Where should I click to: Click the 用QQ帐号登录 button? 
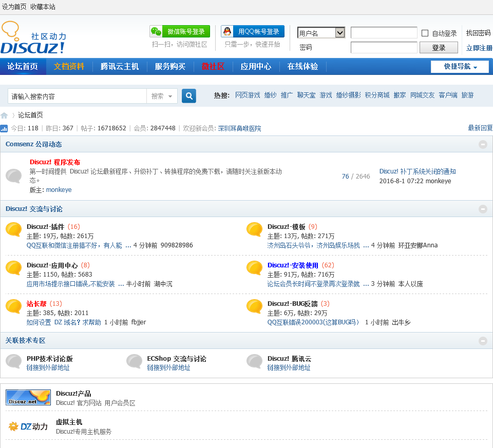click(253, 31)
